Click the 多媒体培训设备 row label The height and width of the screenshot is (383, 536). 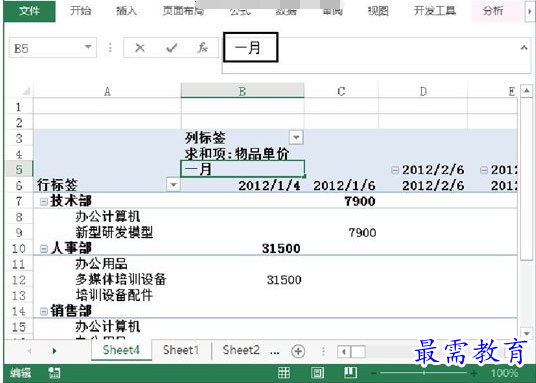point(121,279)
